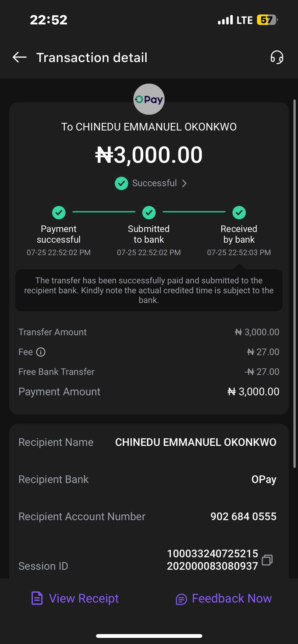Tap the ₦3,000.00 headline amount

coord(149,155)
